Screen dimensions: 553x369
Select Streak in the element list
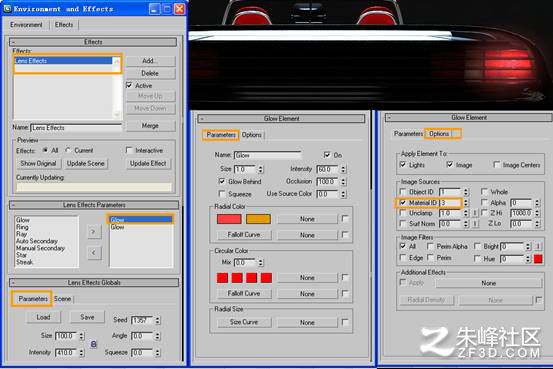pos(24,262)
